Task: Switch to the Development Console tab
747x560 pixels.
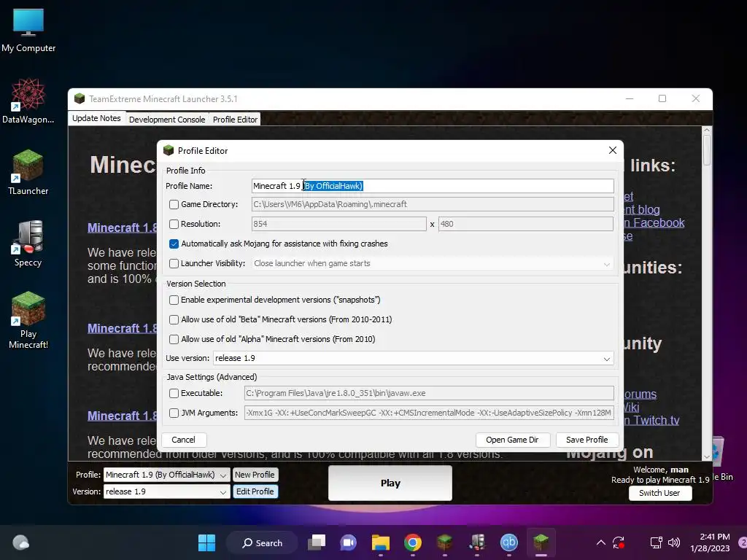Action: [x=167, y=120]
